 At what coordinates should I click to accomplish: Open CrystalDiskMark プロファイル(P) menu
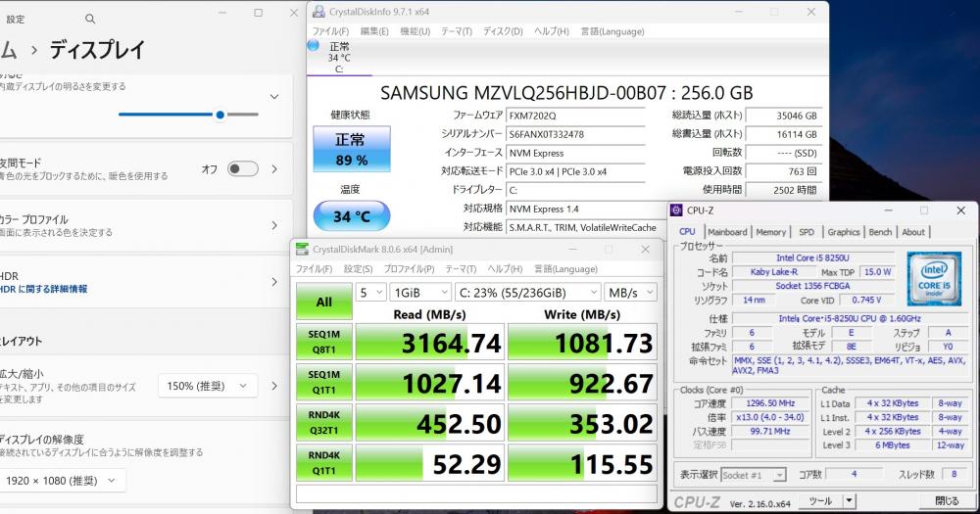(409, 268)
